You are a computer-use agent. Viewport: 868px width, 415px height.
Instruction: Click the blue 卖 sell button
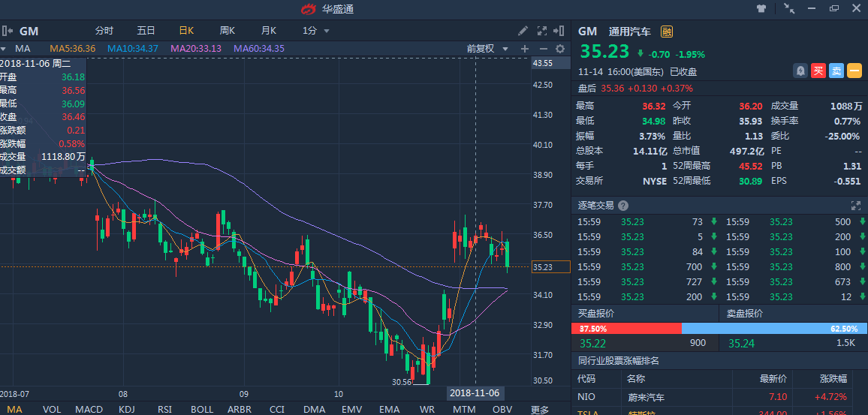[836, 71]
